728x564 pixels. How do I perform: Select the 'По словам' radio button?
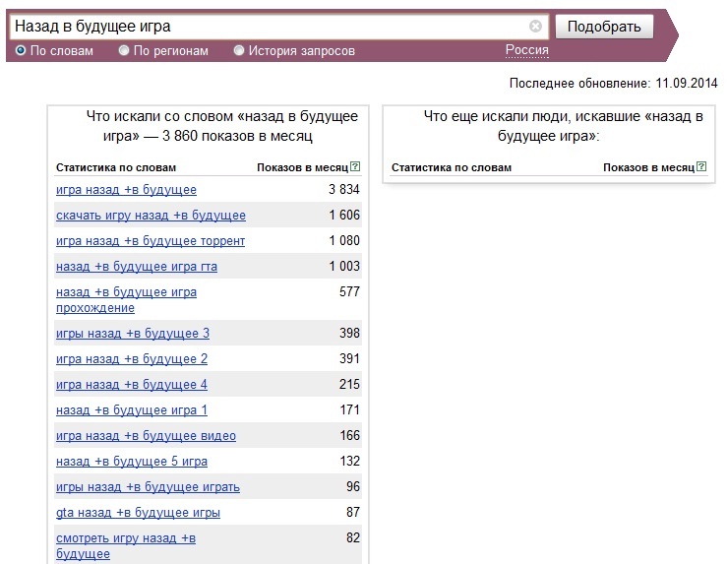point(21,50)
